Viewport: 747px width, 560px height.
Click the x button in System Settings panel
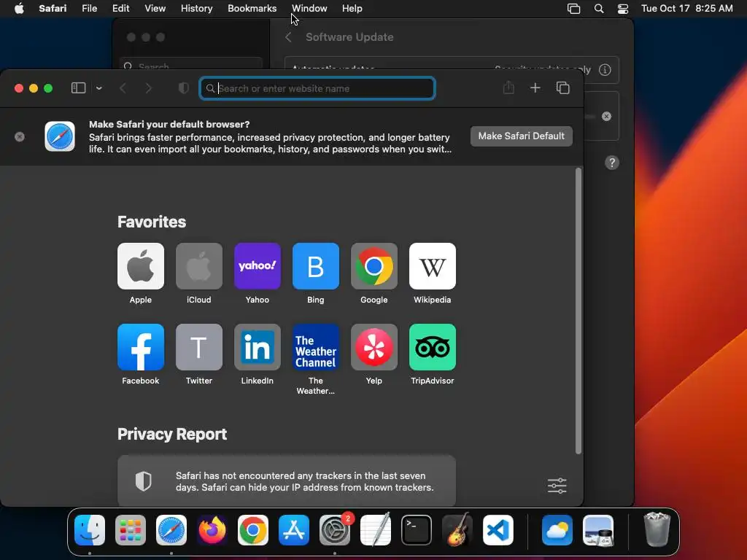[x=606, y=116]
